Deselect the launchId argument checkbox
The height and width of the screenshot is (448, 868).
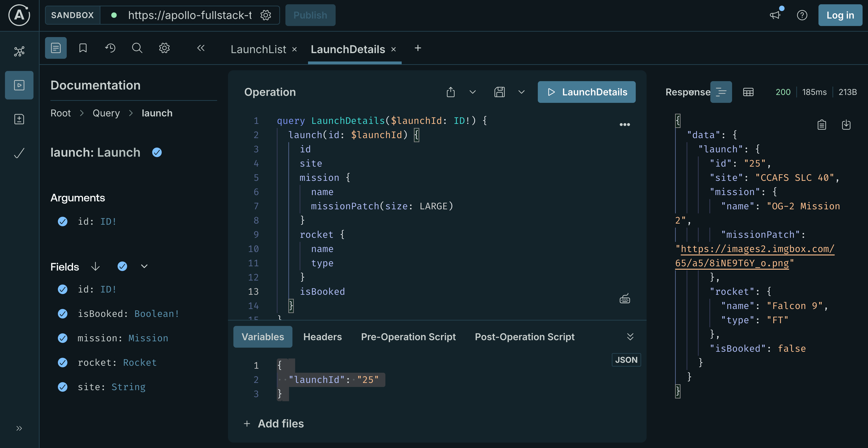63,221
